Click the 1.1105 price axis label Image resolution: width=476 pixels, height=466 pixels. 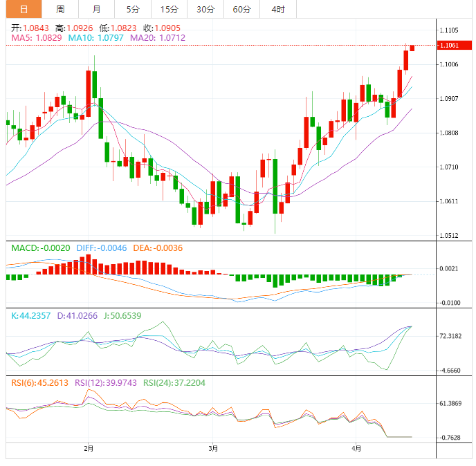[x=449, y=30]
